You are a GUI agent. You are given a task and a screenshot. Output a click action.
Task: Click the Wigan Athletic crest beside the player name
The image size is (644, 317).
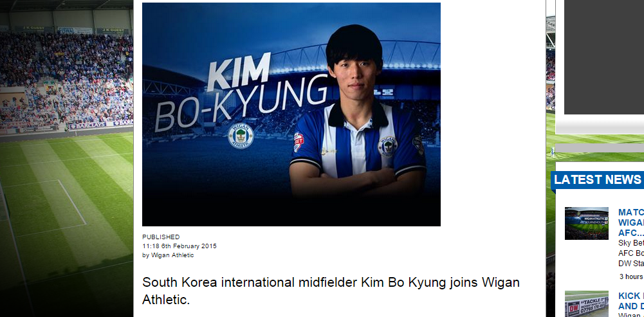[x=241, y=136]
